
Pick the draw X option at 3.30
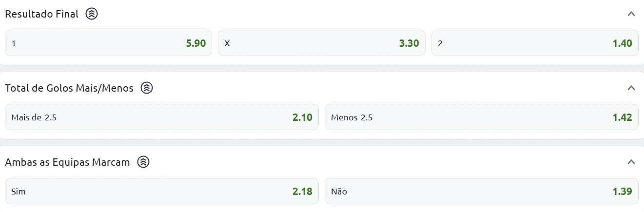point(321,43)
